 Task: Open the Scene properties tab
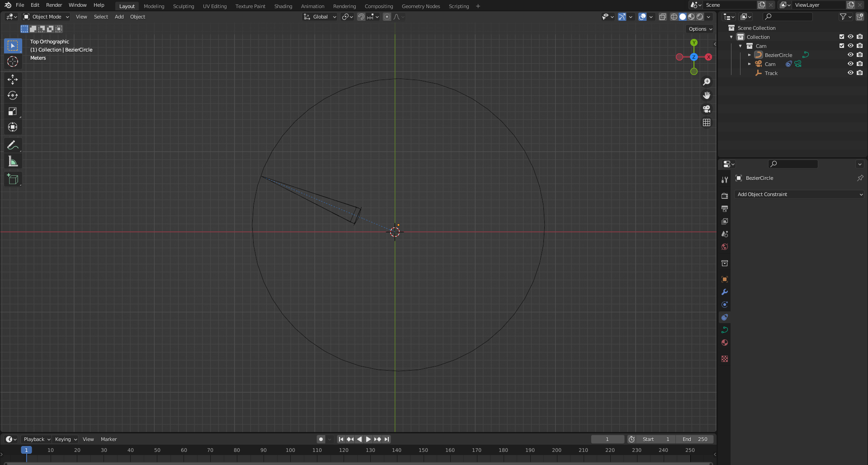pos(725,234)
